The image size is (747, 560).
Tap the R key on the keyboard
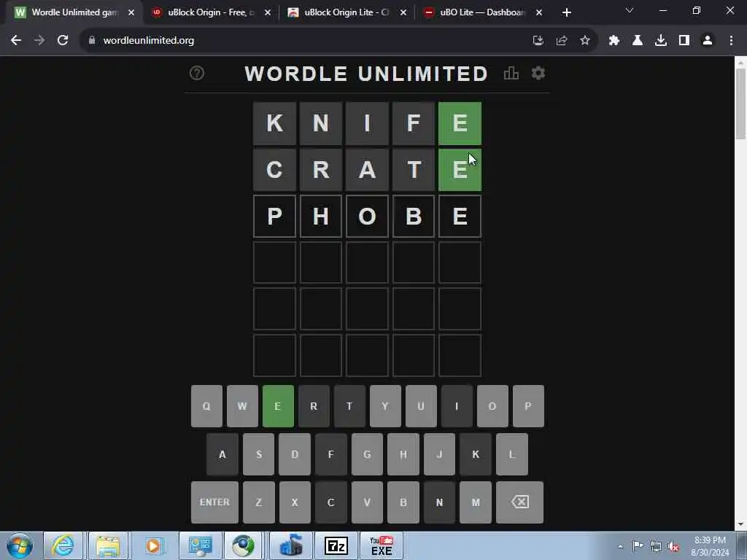(x=314, y=406)
